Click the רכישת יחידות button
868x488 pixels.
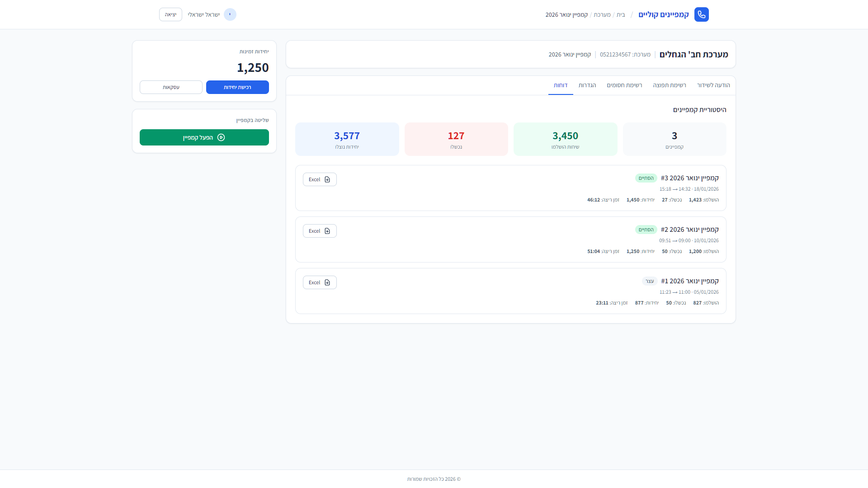(x=237, y=87)
